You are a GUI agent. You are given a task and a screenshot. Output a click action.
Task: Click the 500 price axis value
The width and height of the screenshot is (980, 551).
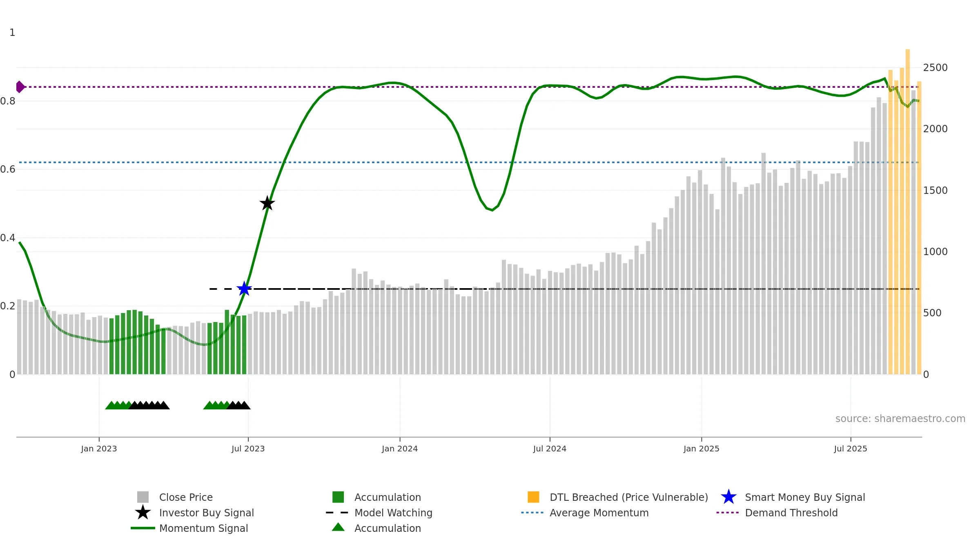pos(932,313)
